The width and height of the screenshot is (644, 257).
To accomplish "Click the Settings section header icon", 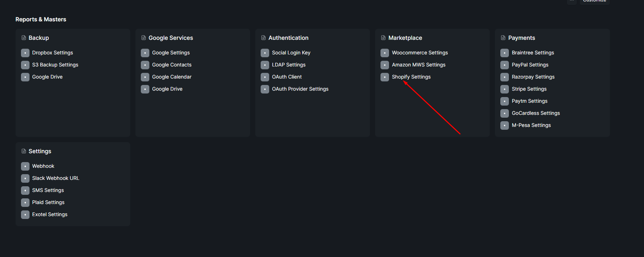I will pos(24,151).
